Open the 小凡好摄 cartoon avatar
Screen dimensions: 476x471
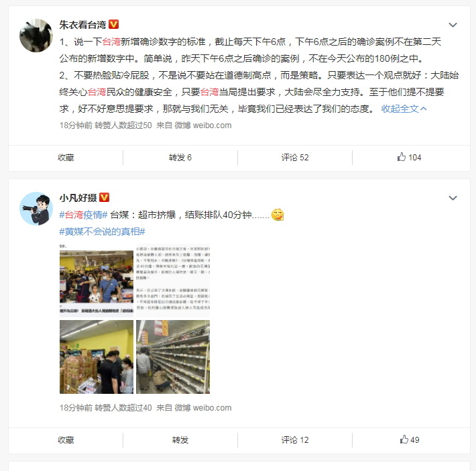tap(36, 209)
